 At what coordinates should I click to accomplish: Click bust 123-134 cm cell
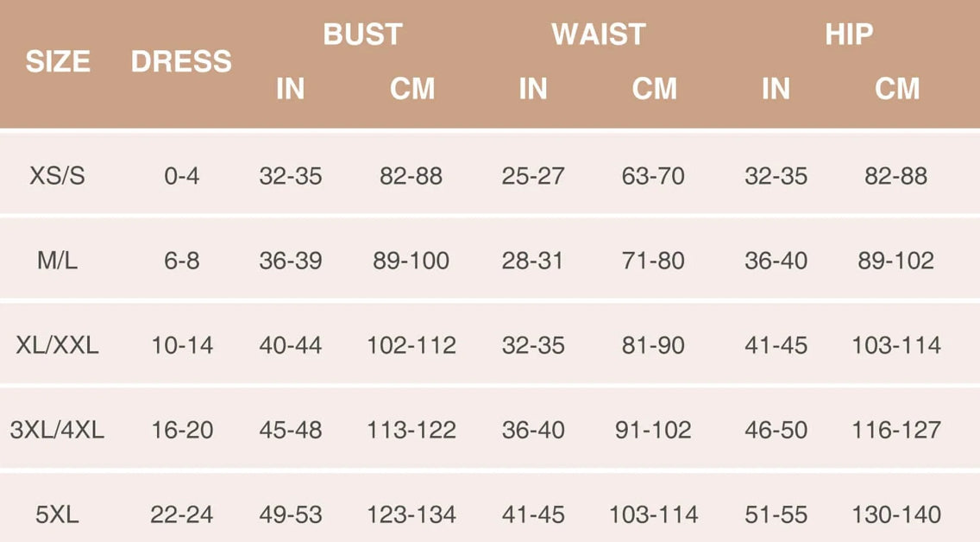[411, 515]
